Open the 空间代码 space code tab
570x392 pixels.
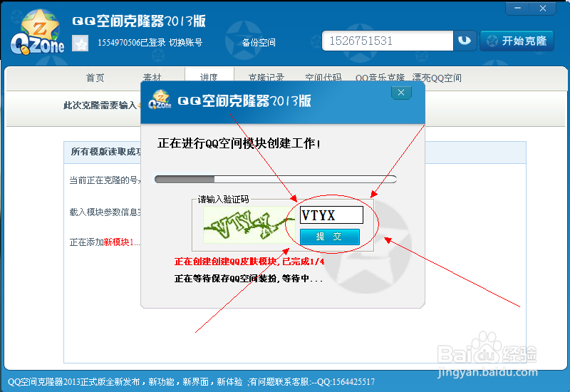pyautogui.click(x=323, y=78)
